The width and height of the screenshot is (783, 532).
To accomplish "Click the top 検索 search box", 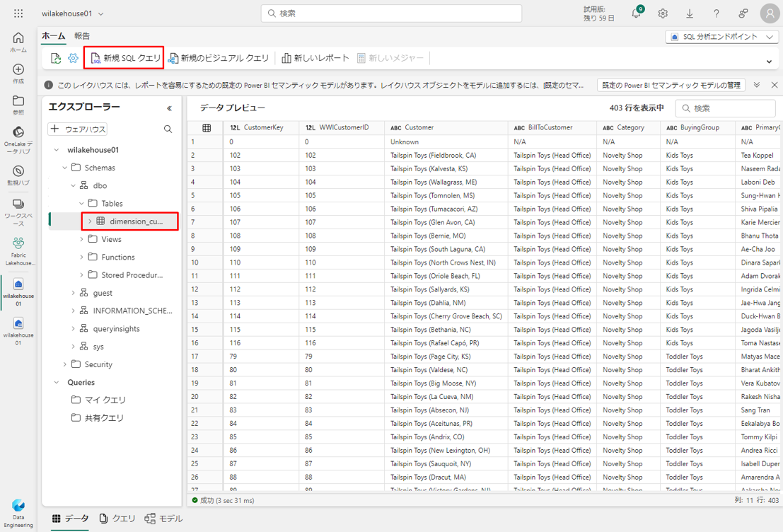I will pyautogui.click(x=391, y=13).
